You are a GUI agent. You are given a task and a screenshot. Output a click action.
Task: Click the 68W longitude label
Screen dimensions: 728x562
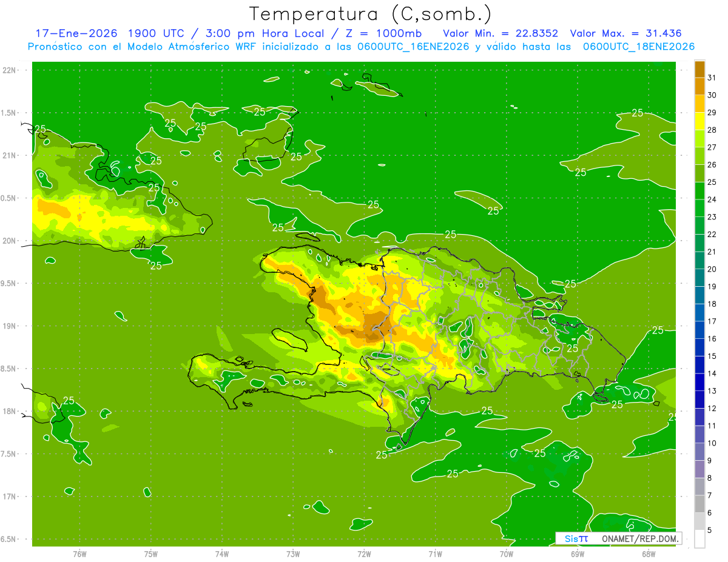[649, 554]
